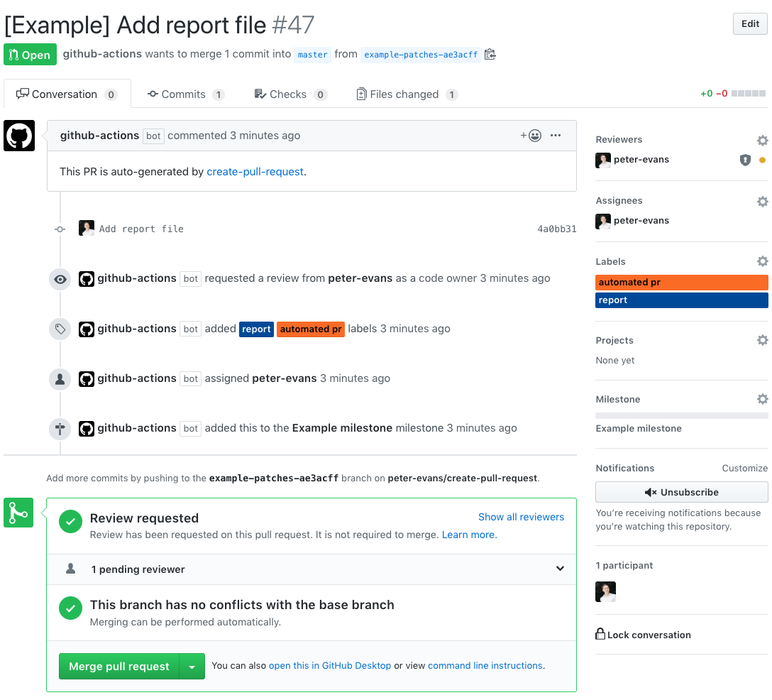Open the comment actions kebab menu
Image resolution: width=772 pixels, height=700 pixels.
tap(556, 135)
